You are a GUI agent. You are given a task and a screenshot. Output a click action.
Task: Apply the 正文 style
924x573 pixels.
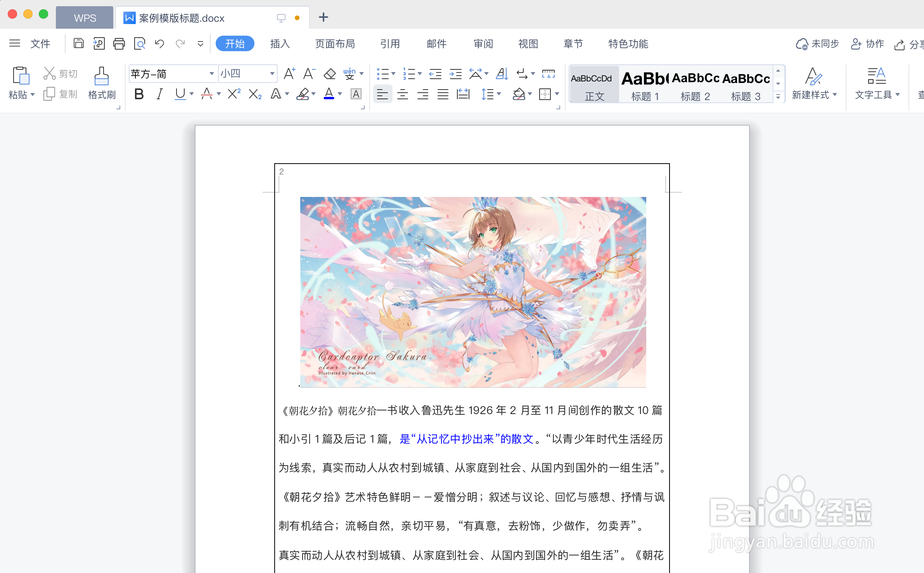594,85
